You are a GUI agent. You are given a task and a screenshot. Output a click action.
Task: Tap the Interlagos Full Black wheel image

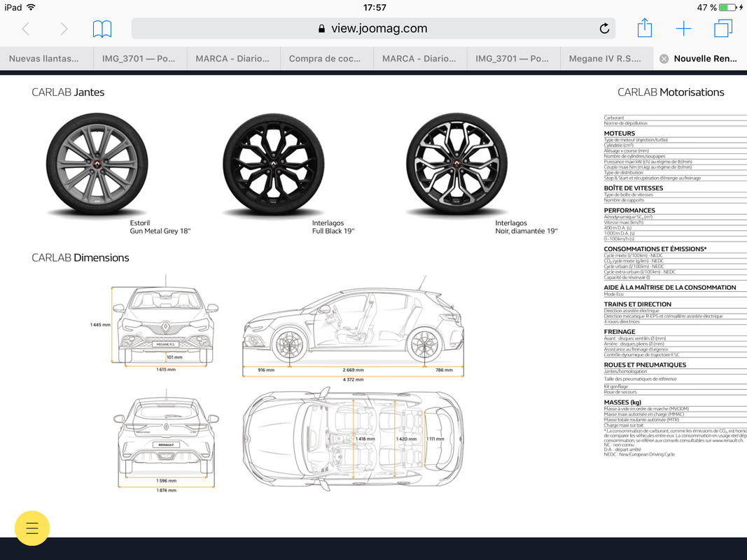tap(274, 164)
